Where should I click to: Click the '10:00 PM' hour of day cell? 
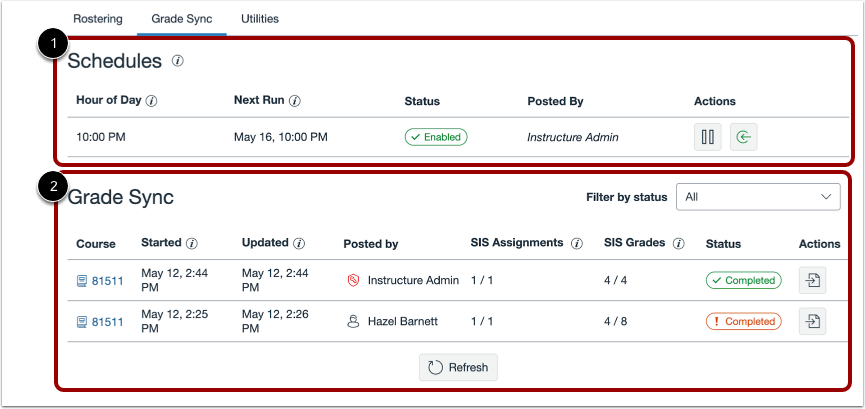click(x=101, y=137)
